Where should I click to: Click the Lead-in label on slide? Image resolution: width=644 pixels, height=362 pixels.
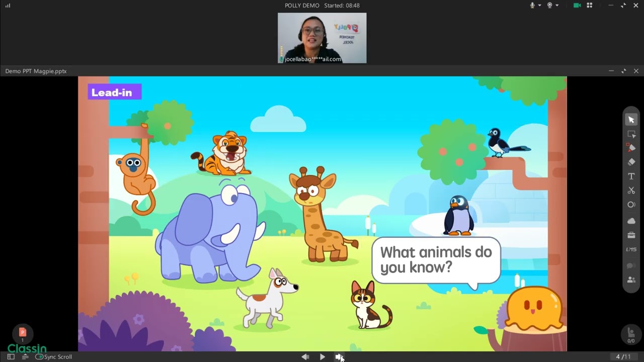[x=115, y=92]
